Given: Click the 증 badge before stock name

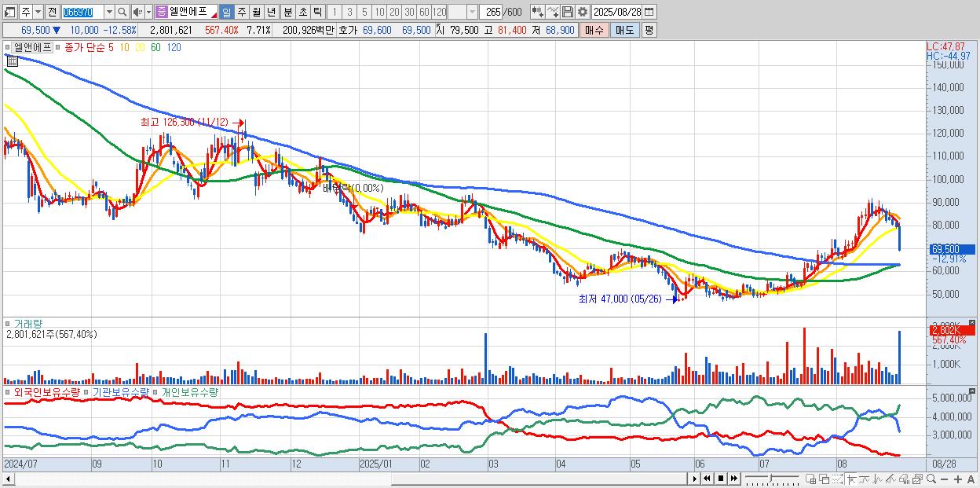Looking at the screenshot, I should pos(162,12).
